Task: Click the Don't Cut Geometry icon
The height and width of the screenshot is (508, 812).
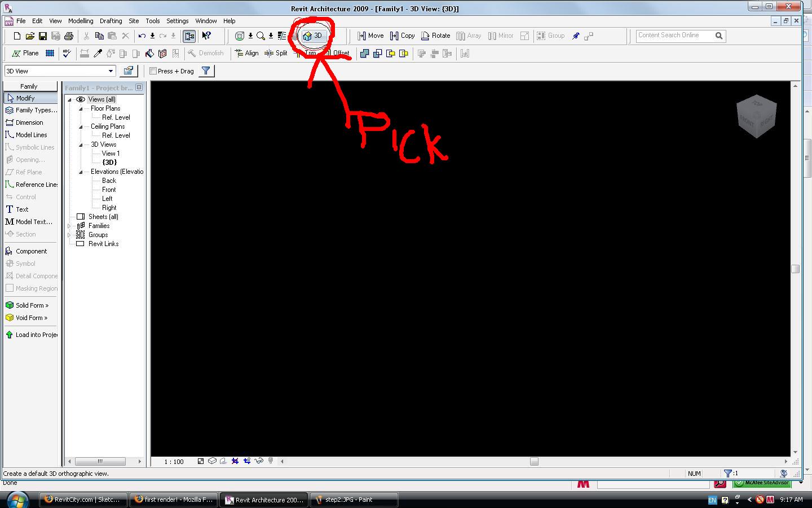Action: pos(403,54)
